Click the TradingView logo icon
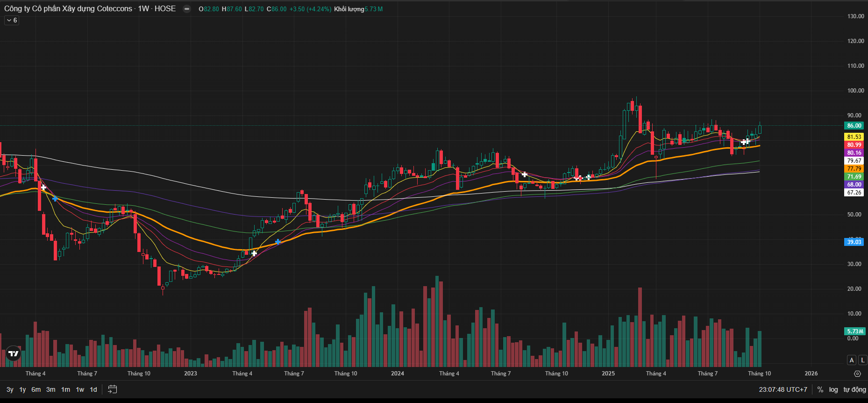 coord(14,354)
